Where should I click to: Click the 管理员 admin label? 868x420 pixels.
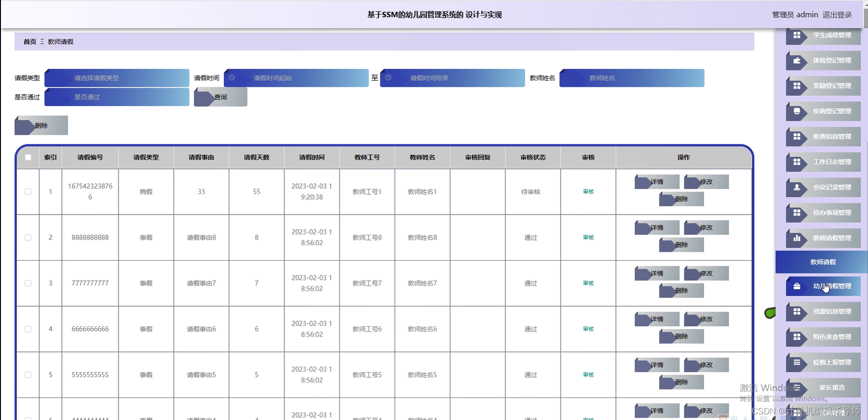pyautogui.click(x=795, y=15)
